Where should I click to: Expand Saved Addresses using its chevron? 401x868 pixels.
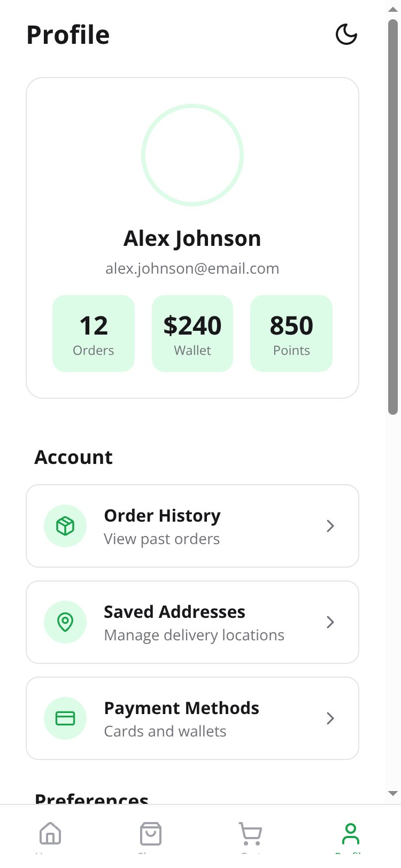pyautogui.click(x=330, y=622)
